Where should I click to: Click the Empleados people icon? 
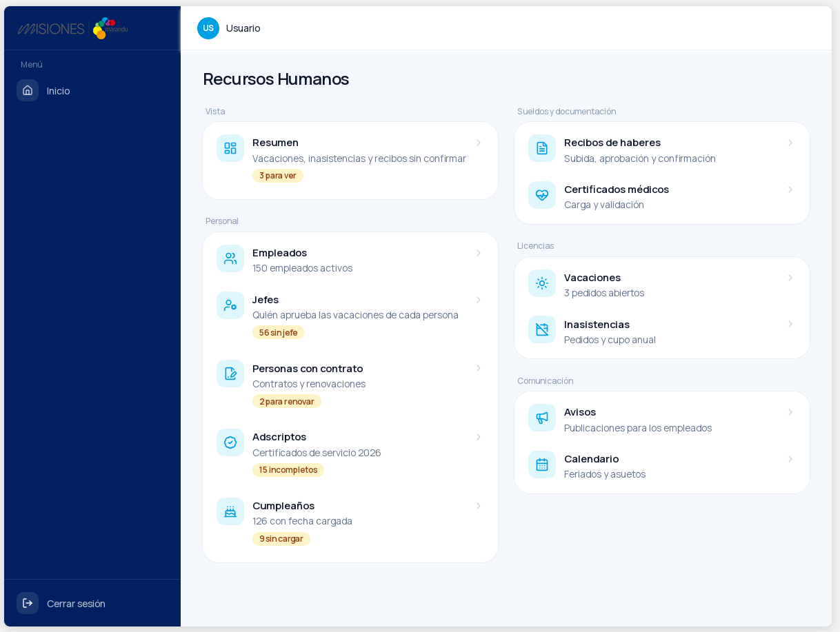coord(230,258)
